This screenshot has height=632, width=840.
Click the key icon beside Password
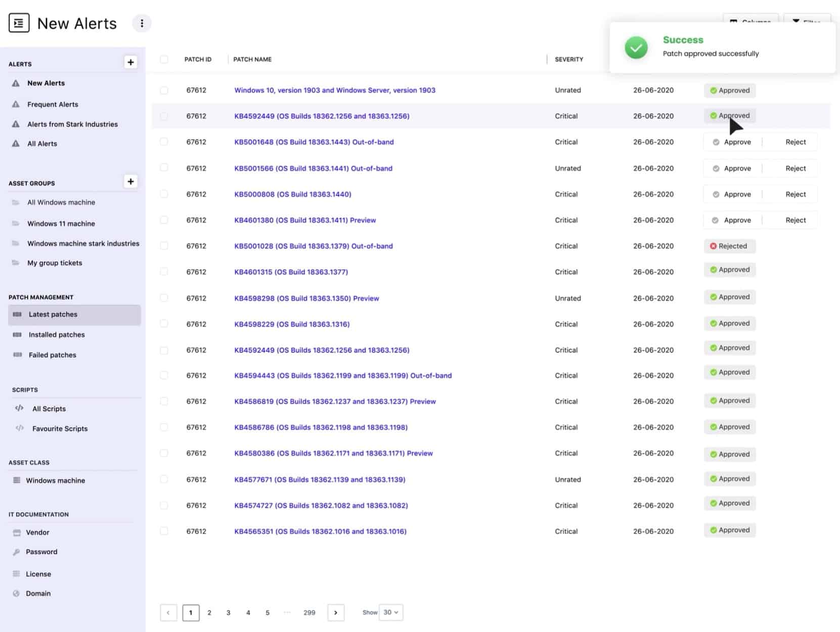pos(17,552)
